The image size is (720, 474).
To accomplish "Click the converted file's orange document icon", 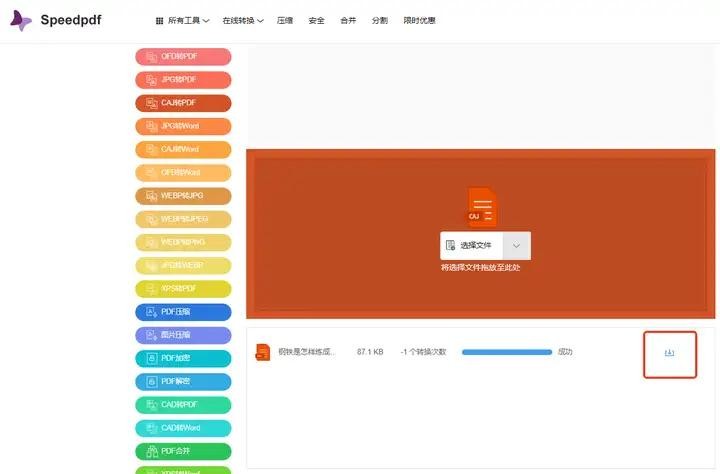I will click(x=263, y=352).
